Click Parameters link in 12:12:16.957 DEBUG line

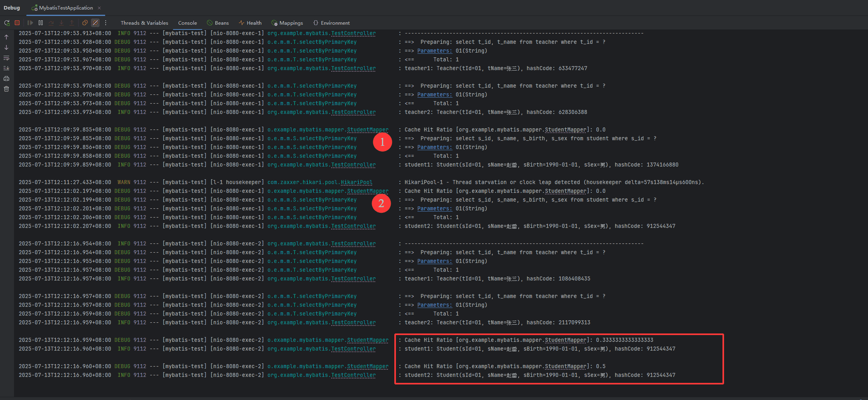[x=435, y=305]
